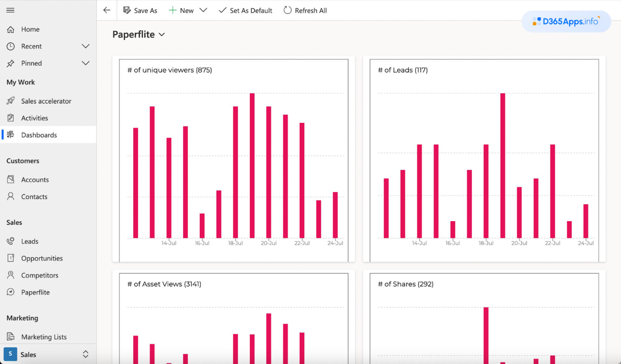Expand the New button dropdown arrow
Viewport: 621px width, 364px height.
204,10
